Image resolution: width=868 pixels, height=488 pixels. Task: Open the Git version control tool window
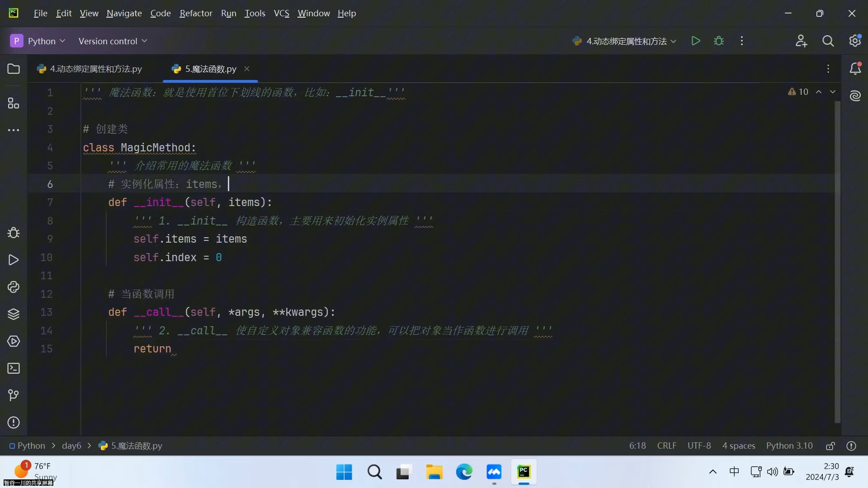pyautogui.click(x=14, y=395)
